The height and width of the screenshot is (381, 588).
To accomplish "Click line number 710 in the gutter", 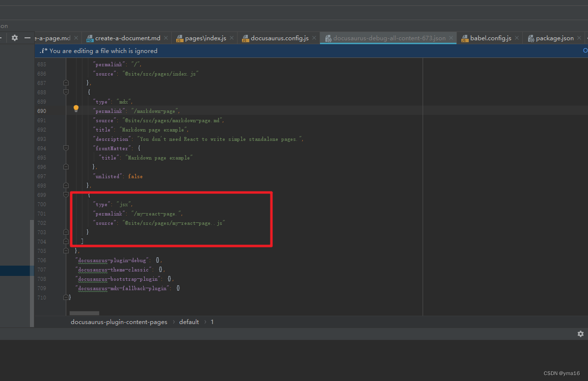I will 42,298.
